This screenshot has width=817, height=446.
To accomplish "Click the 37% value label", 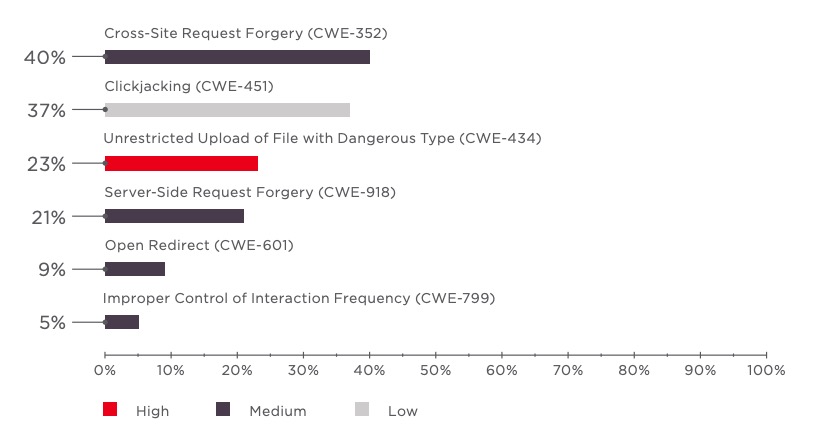I will (x=45, y=111).
